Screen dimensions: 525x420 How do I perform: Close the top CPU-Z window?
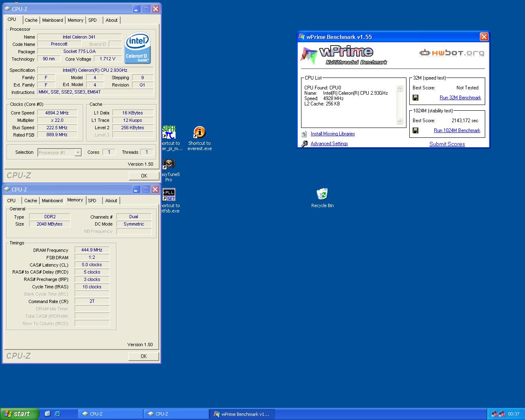point(155,9)
